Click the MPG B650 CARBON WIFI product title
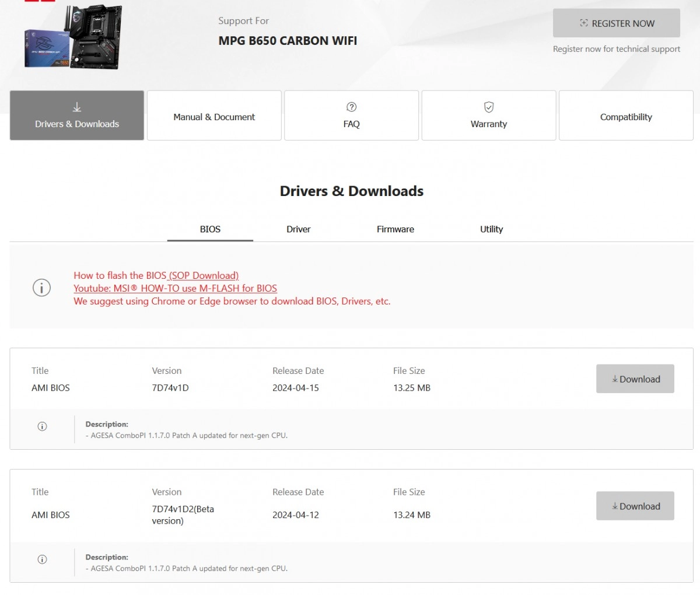The image size is (700, 595). pyautogui.click(x=288, y=41)
